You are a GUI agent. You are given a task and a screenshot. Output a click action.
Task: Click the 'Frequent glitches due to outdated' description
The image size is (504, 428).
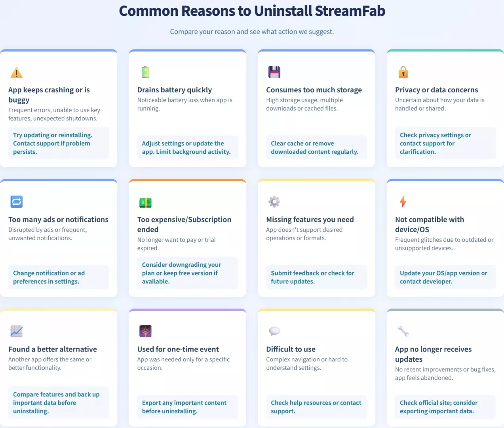coord(444,244)
